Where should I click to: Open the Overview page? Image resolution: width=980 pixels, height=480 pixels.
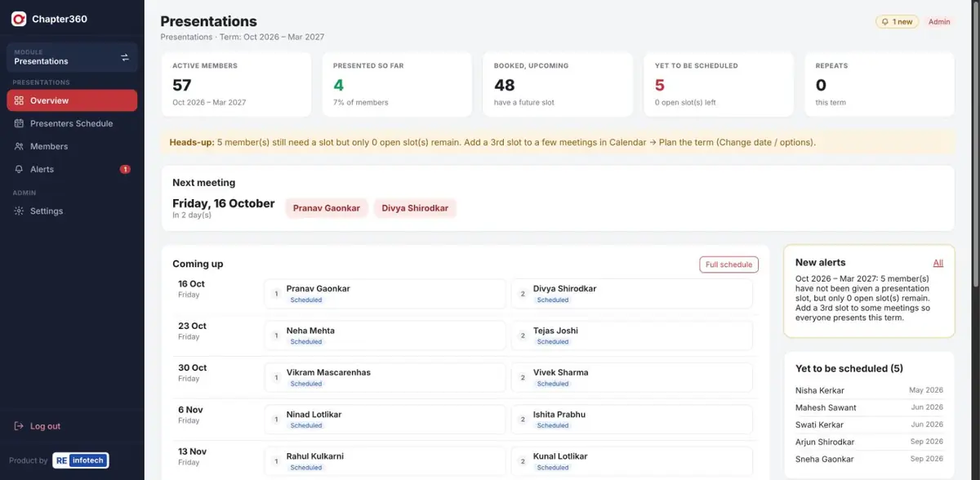click(x=72, y=100)
